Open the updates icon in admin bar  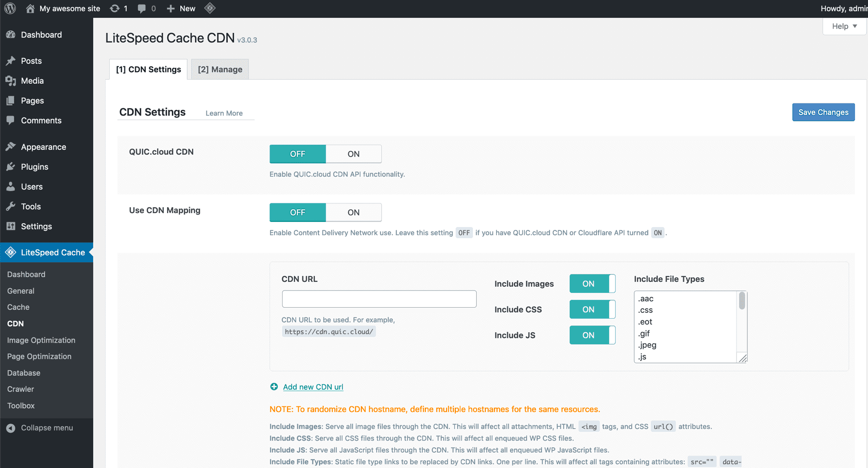(114, 8)
